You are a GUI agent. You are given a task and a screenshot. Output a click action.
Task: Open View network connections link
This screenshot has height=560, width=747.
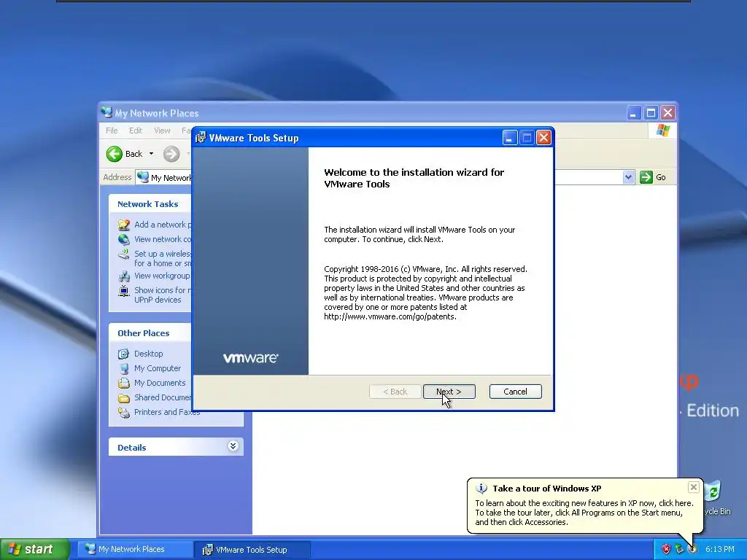tap(163, 239)
